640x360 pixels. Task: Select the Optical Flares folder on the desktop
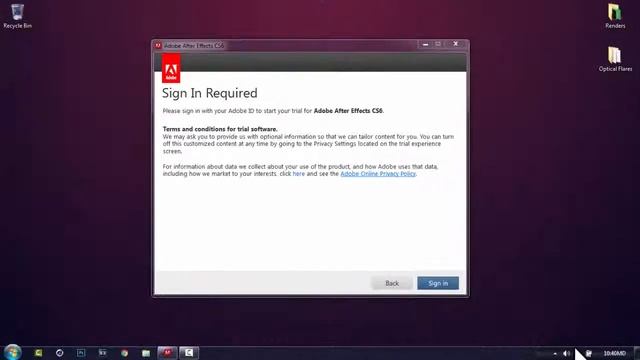pos(615,59)
